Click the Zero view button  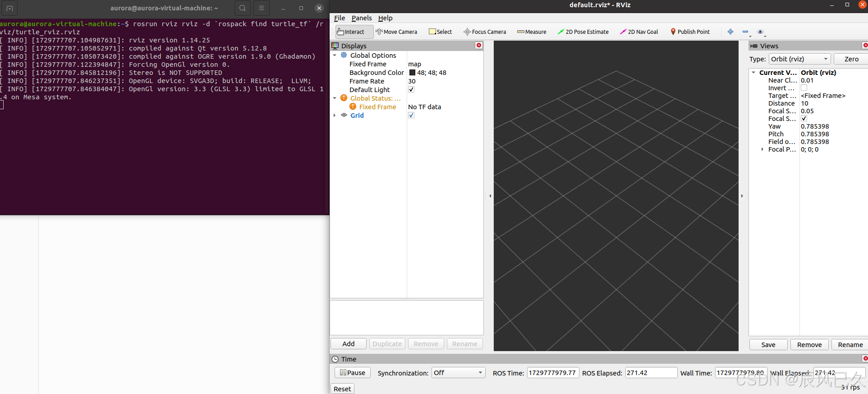[x=851, y=59]
